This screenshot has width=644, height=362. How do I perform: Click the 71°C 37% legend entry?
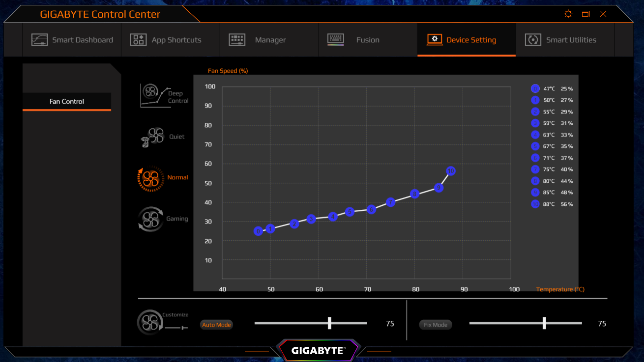[x=552, y=158]
